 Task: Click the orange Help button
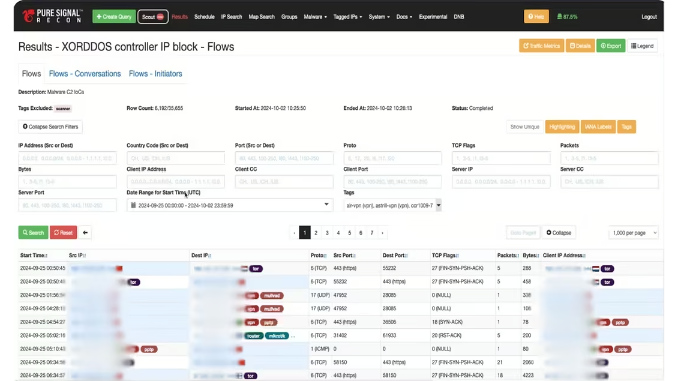click(536, 16)
